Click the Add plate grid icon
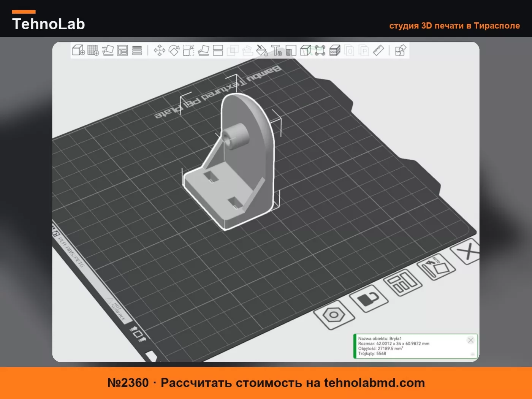The height and width of the screenshot is (399, 532). (93, 50)
